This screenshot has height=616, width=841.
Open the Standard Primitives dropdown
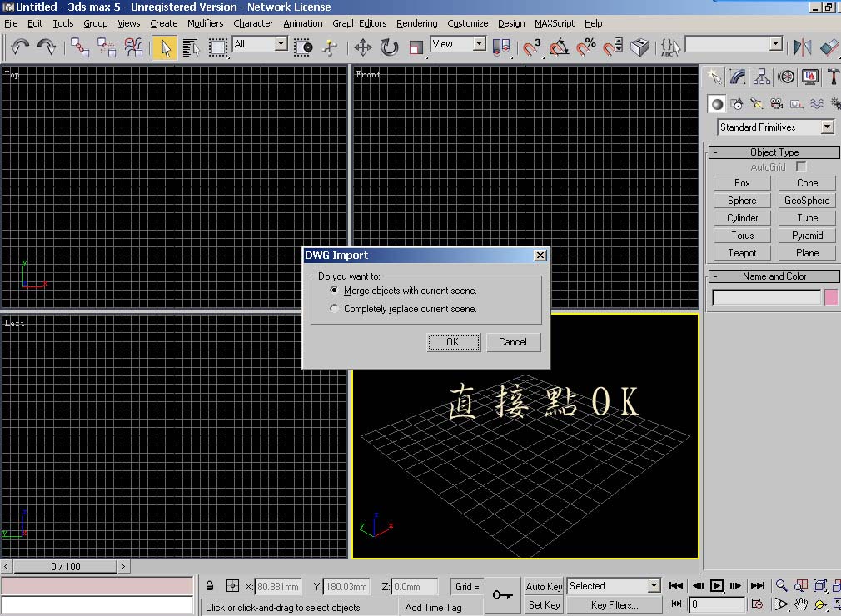828,127
